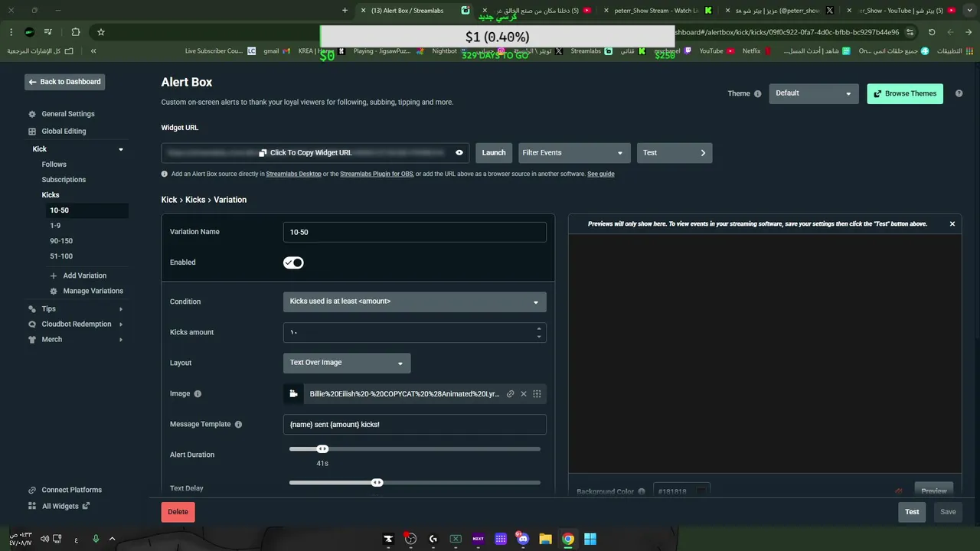Viewport: 980px width, 551px height.
Task: Remove the image with the X icon
Action: [x=524, y=394]
